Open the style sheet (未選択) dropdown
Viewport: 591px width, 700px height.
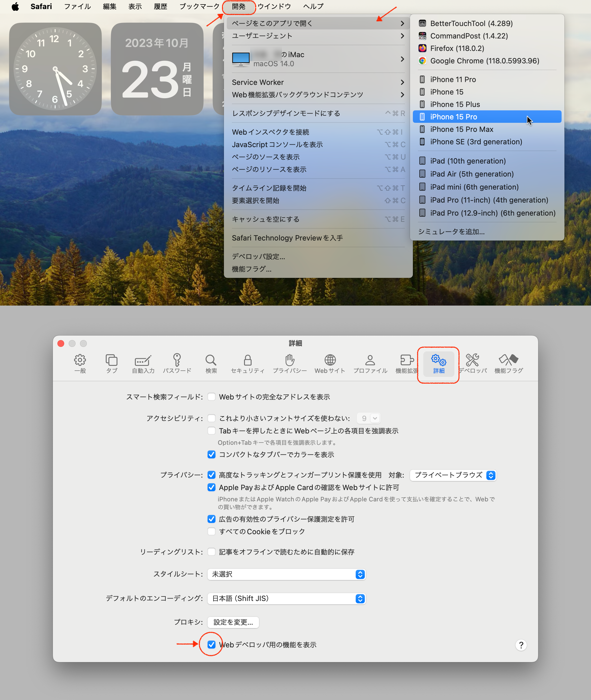[x=286, y=574]
